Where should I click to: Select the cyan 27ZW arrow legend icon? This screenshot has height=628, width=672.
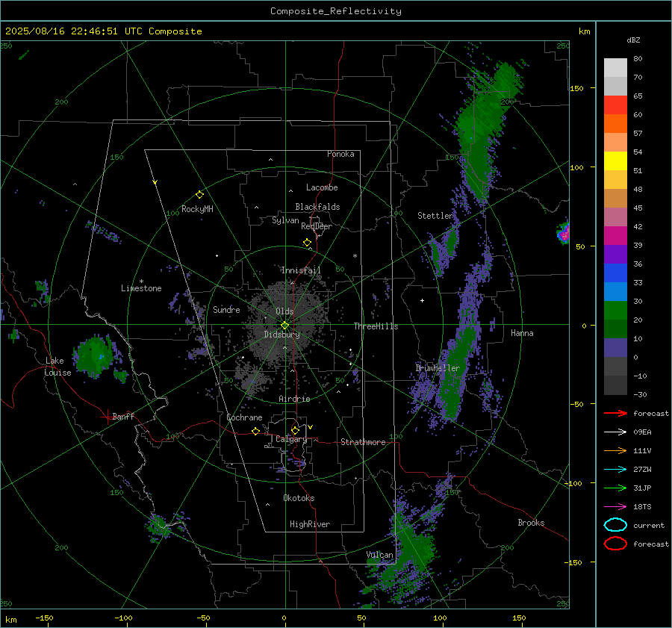(615, 470)
